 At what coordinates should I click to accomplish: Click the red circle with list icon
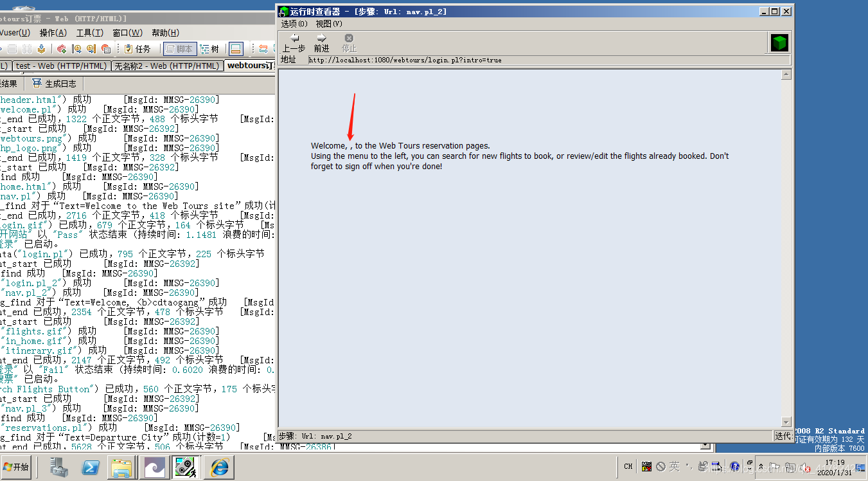(106, 49)
